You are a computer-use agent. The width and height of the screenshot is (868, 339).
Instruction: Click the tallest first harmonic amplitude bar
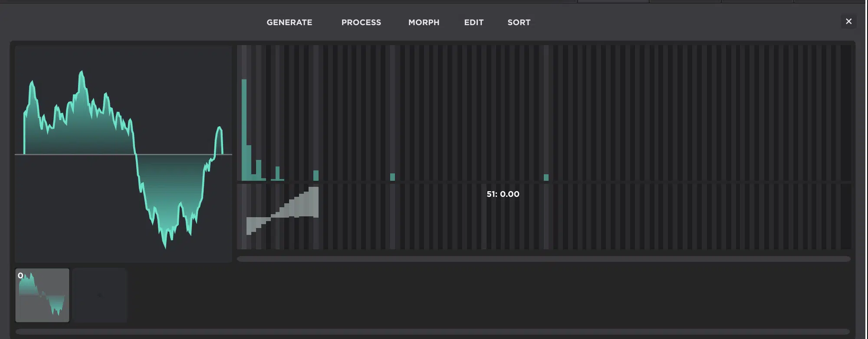pos(244,130)
